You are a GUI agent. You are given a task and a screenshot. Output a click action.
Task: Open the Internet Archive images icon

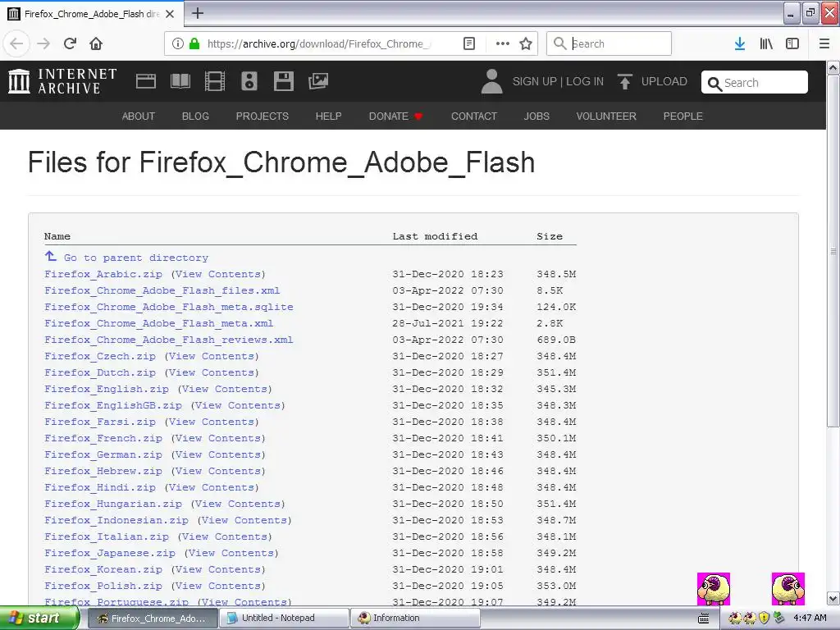pos(318,81)
